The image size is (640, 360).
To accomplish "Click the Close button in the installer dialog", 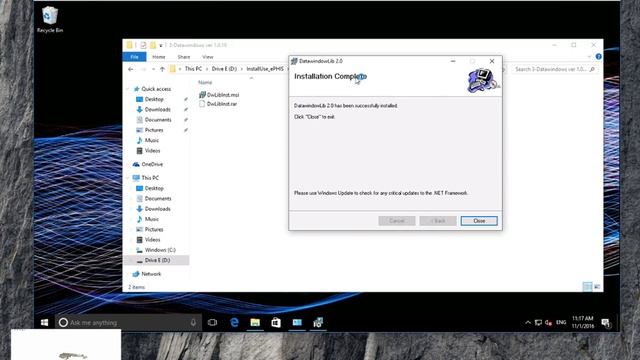I will pyautogui.click(x=479, y=221).
